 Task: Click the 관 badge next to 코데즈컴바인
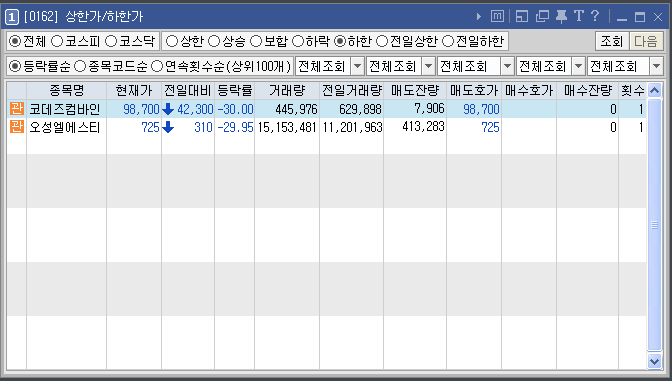tap(17, 109)
